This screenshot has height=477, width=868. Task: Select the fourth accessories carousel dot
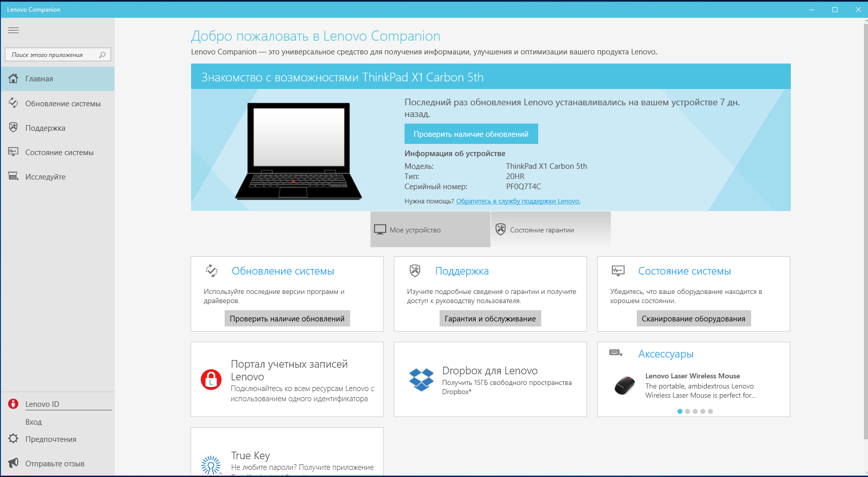click(x=703, y=411)
